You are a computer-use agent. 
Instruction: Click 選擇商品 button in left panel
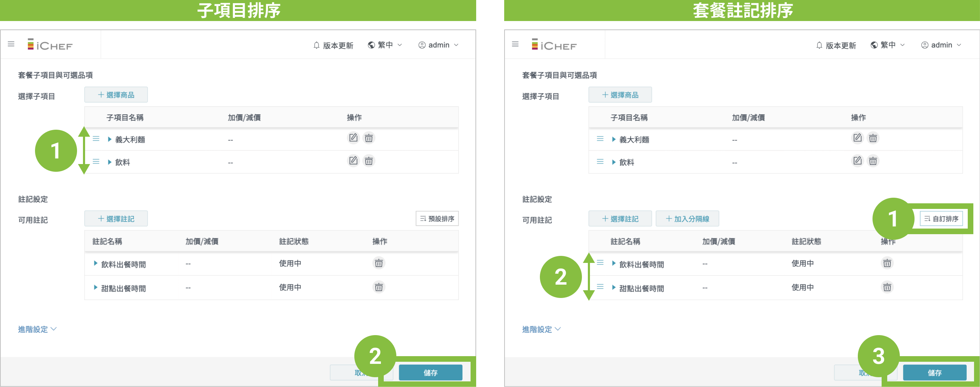116,95
